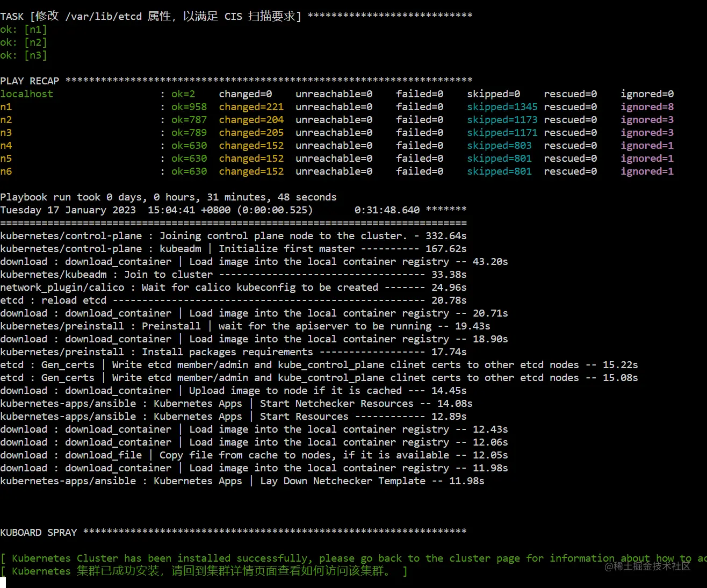Select the 'ok: [n2]' result line
Image resolution: width=707 pixels, height=588 pixels.
(24, 42)
